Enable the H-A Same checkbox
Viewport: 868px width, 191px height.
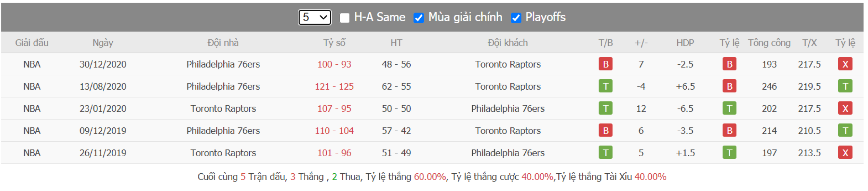pos(344,18)
